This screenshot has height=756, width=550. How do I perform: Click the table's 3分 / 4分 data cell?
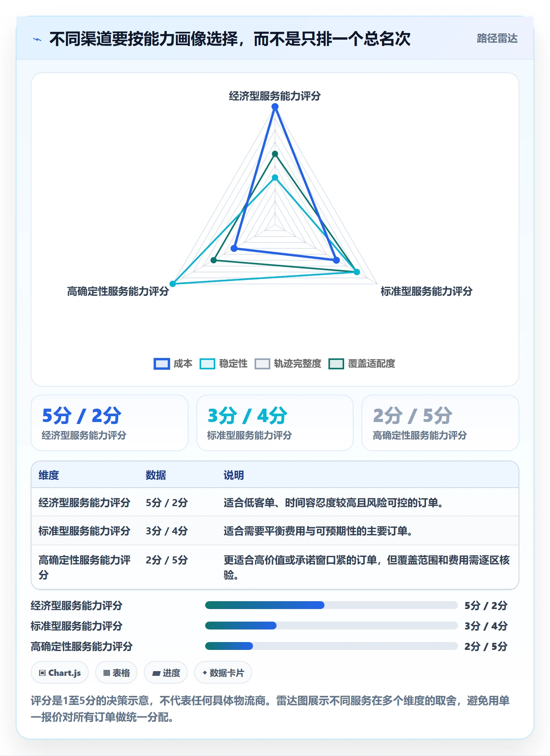(x=167, y=531)
